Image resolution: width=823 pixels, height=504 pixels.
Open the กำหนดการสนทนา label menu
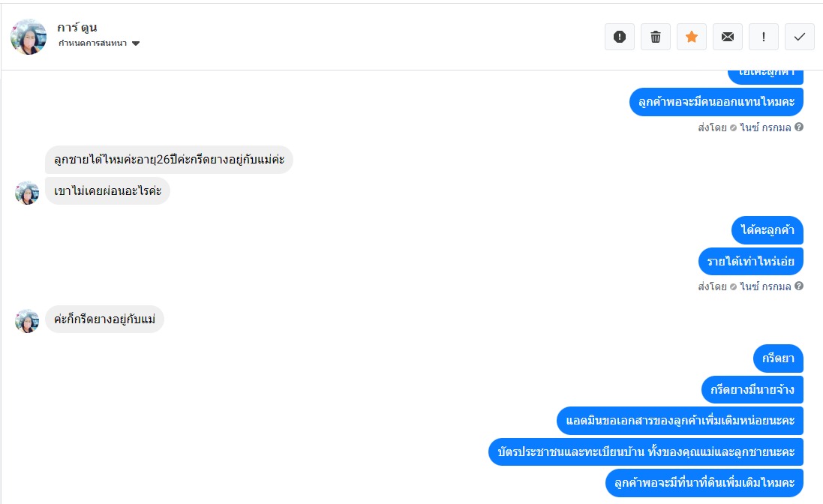tap(92, 43)
